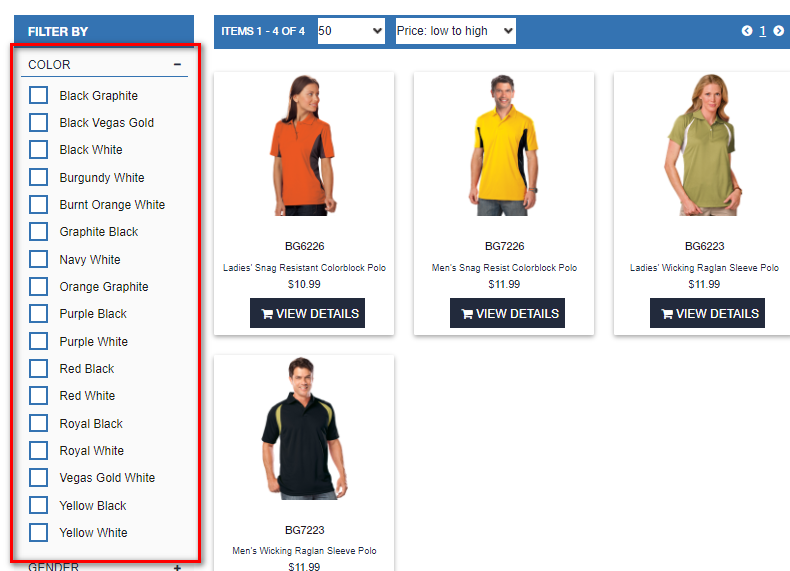Check the Black Vegas Gold color filter
Image resolution: width=790 pixels, height=571 pixels.
point(38,122)
